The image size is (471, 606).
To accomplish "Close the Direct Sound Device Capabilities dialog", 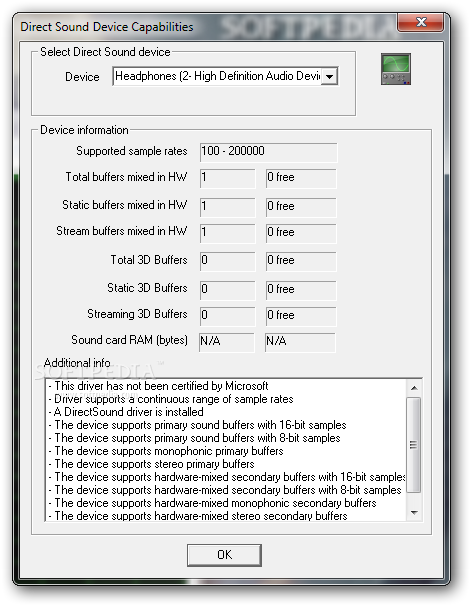I will [421, 22].
